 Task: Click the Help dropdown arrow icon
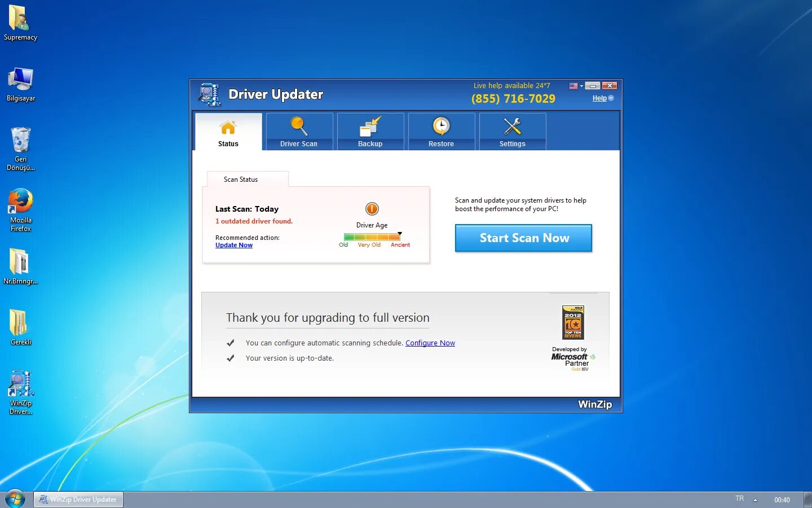click(x=611, y=98)
